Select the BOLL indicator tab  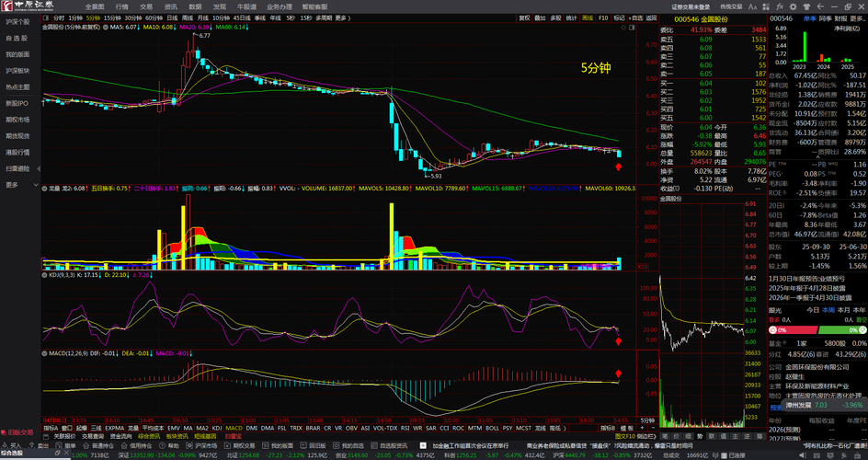point(492,428)
